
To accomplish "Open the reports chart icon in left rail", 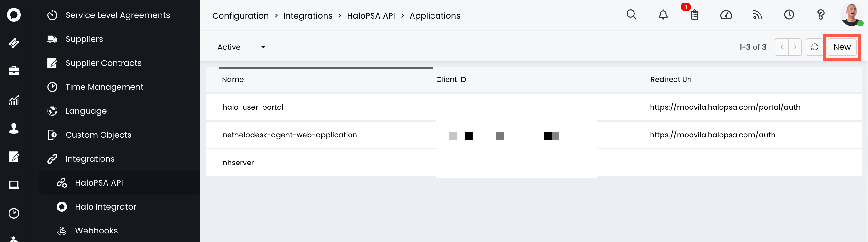I will pyautogui.click(x=14, y=100).
